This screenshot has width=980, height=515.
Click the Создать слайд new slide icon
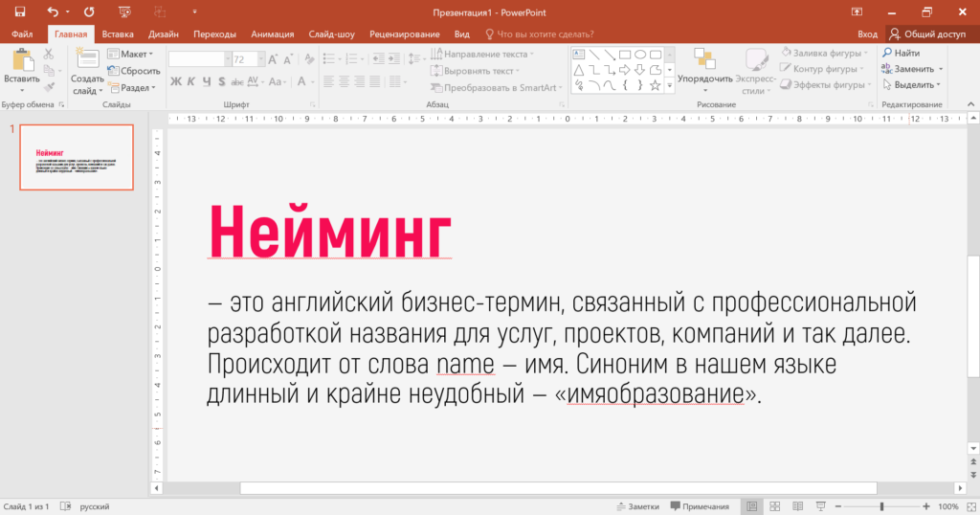(87, 58)
